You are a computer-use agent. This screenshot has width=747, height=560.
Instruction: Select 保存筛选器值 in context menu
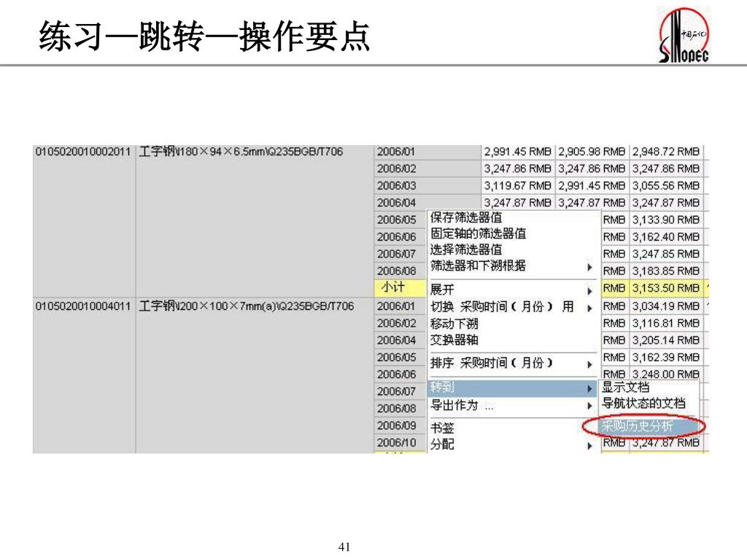513,217
